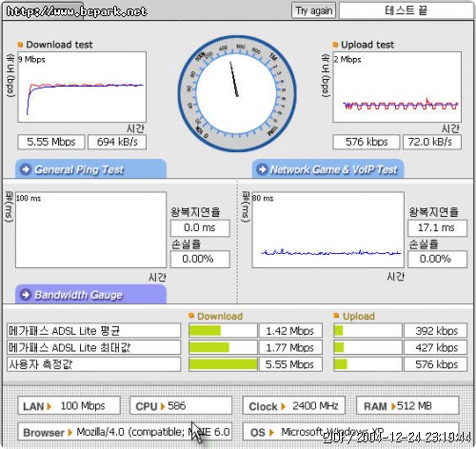Image resolution: width=476 pixels, height=449 pixels.
Task: Click the orange bullet beside Download test
Action: (20, 45)
